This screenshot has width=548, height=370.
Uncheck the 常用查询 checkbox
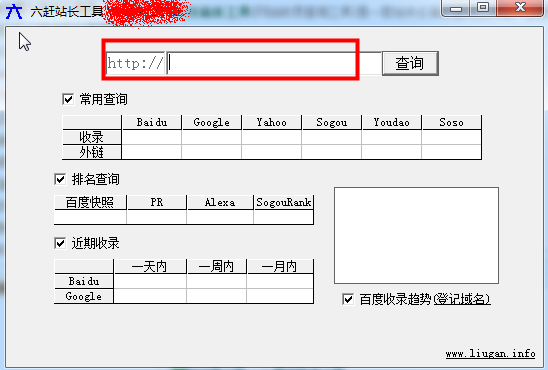point(68,99)
